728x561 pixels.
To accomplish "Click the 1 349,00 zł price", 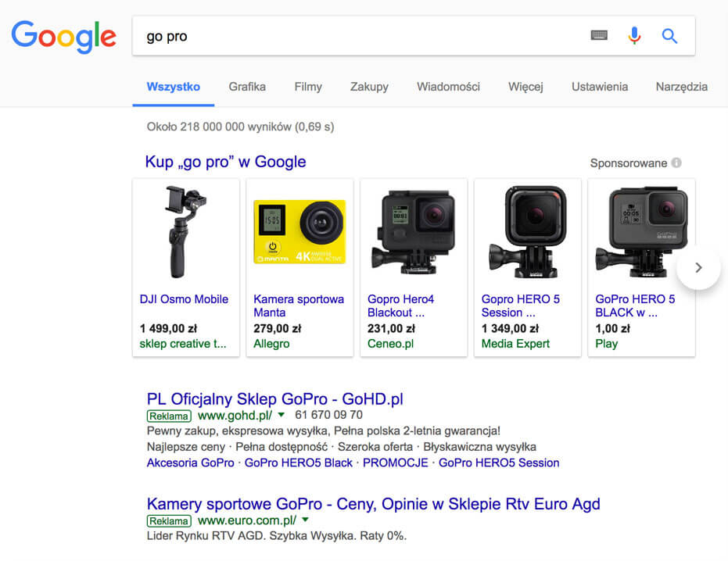I will (511, 328).
